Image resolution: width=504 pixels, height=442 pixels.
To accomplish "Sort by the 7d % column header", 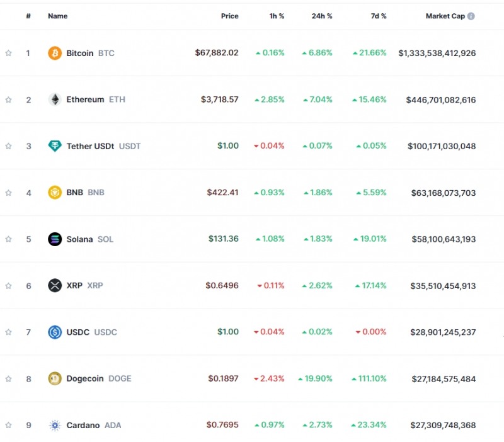I will click(379, 16).
